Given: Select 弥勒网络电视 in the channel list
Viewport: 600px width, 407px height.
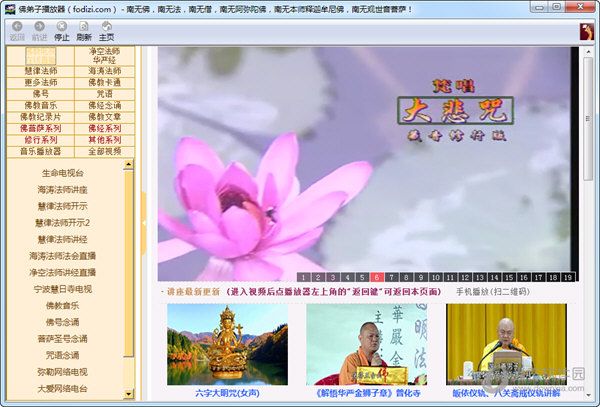Looking at the screenshot, I should pos(63,372).
